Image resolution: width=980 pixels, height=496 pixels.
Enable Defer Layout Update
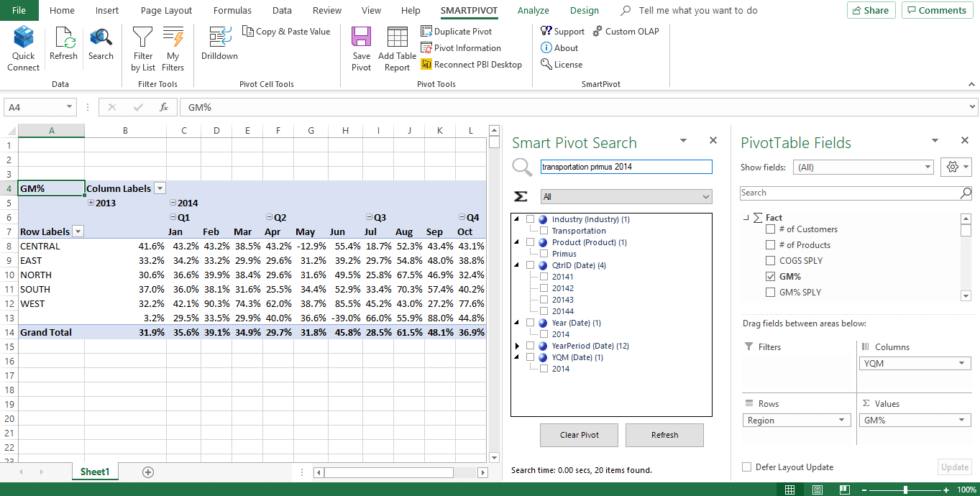pos(746,467)
